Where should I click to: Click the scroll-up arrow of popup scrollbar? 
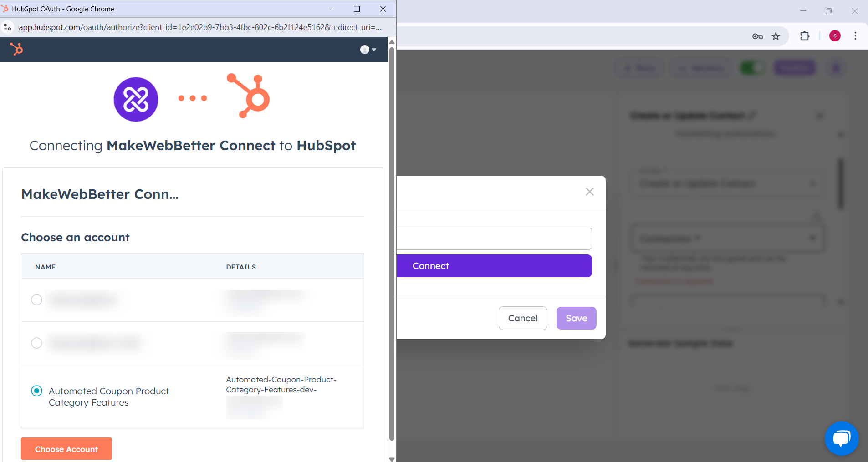point(392,42)
